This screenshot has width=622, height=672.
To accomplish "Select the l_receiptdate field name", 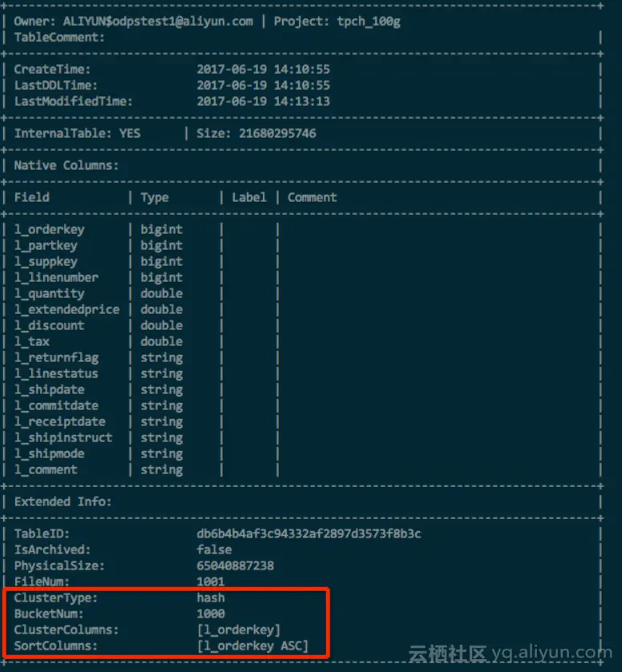I will [x=59, y=421].
